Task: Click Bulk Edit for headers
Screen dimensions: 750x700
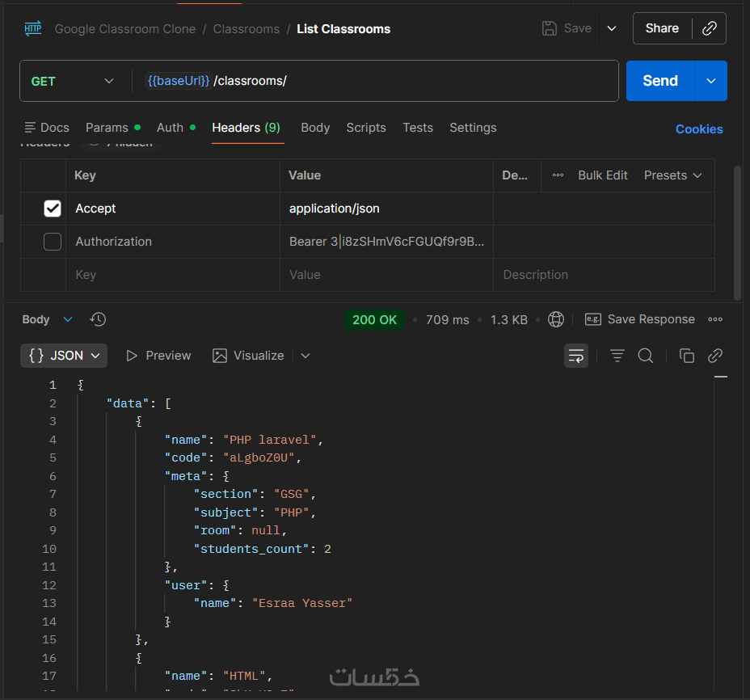Action: [x=603, y=175]
